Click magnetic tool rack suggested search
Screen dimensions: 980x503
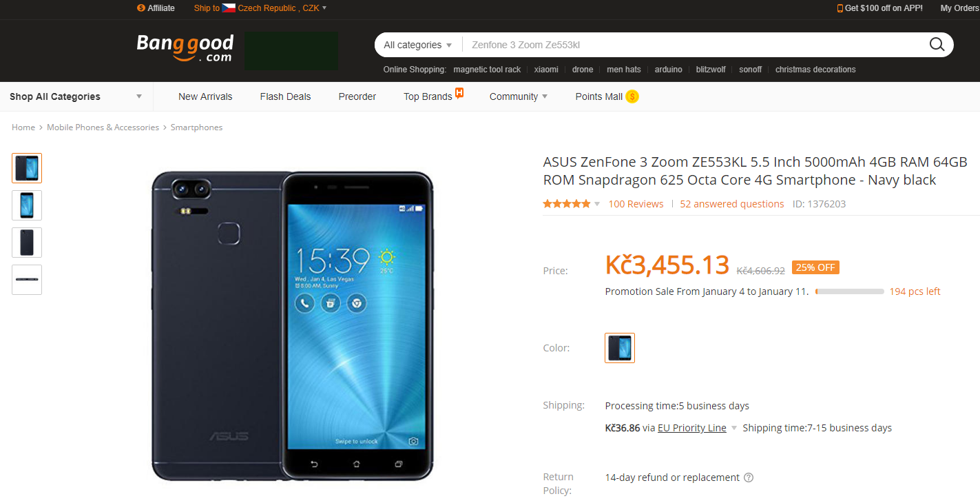487,70
